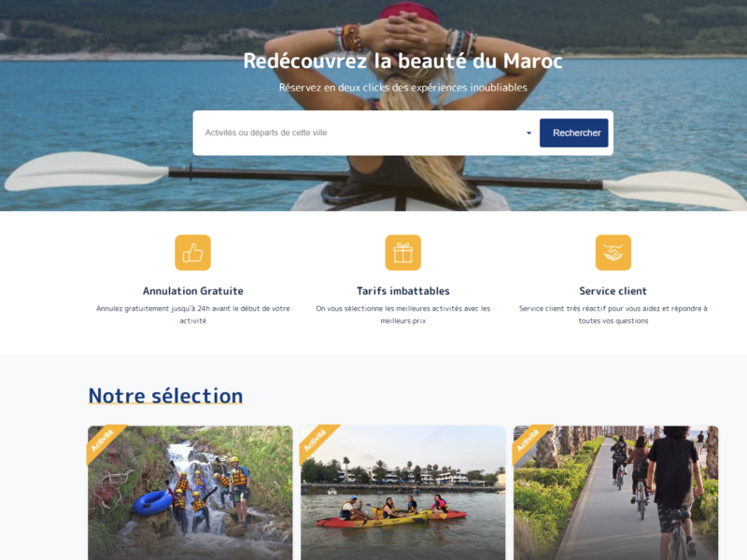Viewport: 747px width, 560px height.
Task: Open the Activités ou départs search field
Action: (x=364, y=133)
